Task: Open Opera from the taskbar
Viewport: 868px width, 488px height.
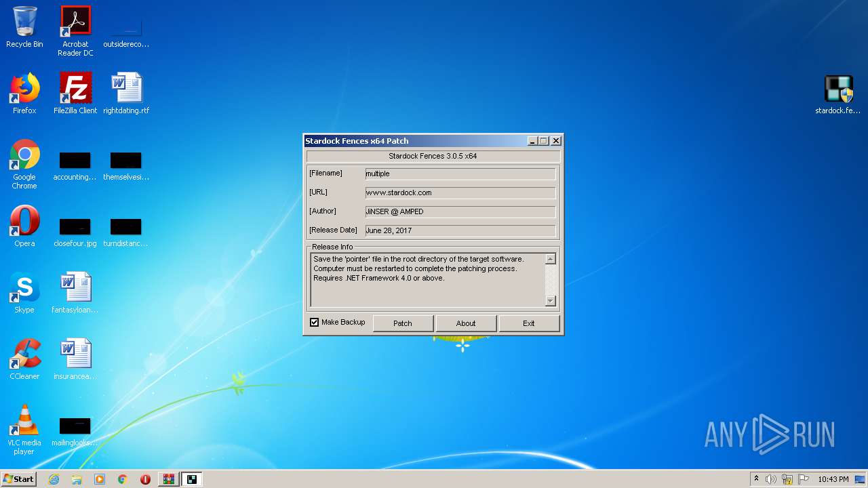Action: coord(145,479)
